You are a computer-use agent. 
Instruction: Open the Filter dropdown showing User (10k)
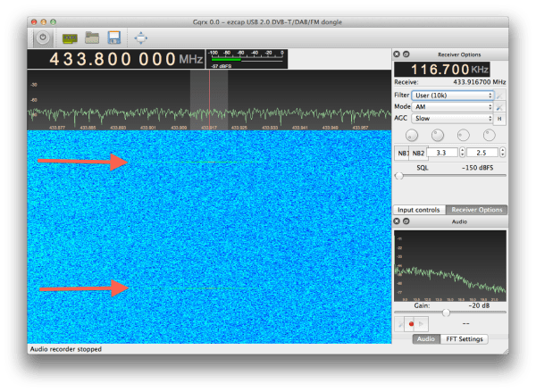[453, 95]
